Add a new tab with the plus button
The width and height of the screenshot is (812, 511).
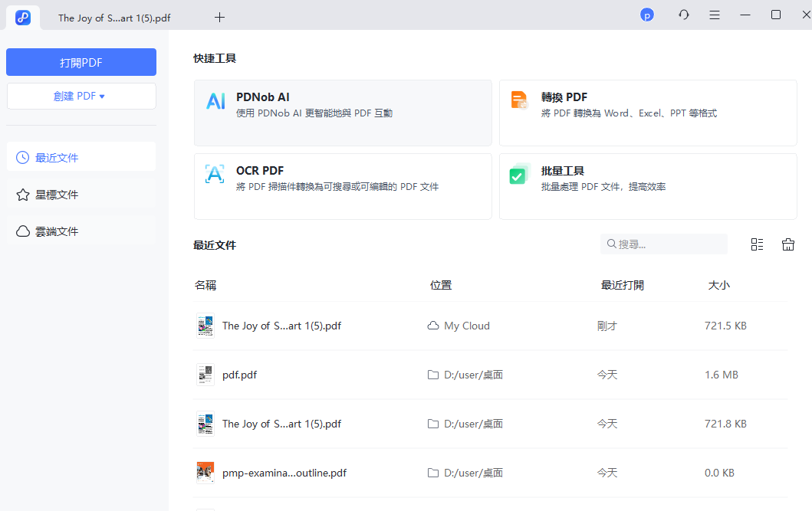[x=219, y=16]
